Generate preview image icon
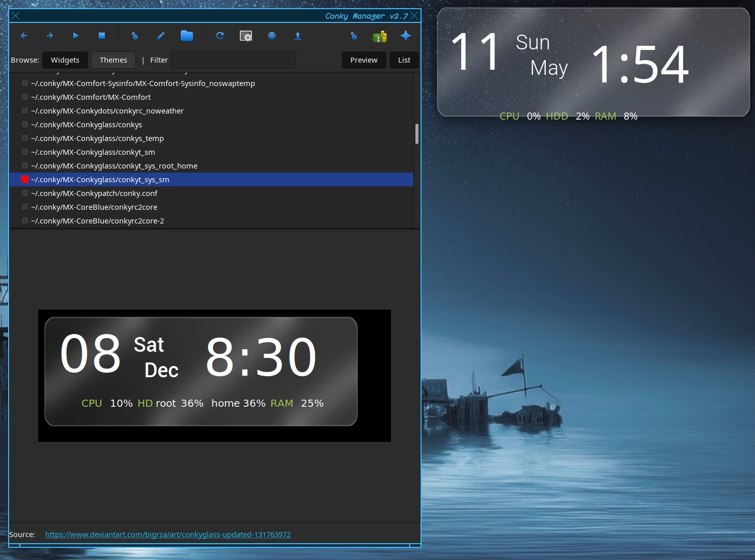This screenshot has width=755, height=560. pos(246,36)
